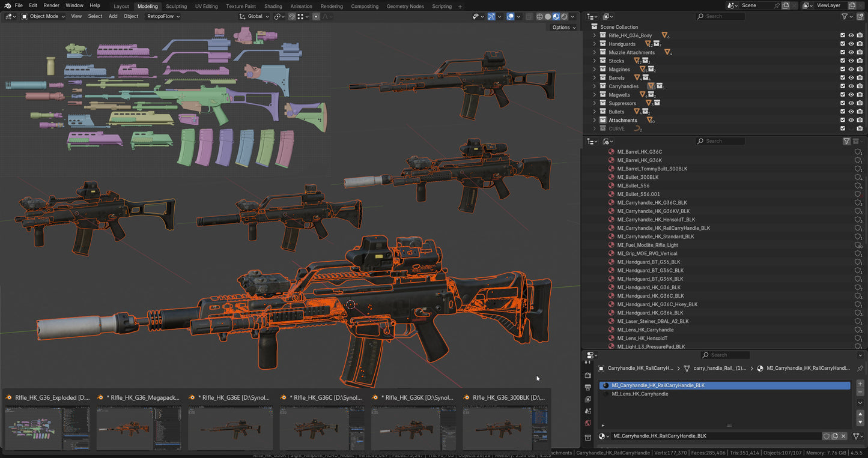Click the Outliner filter funnel icon
Image resolution: width=868 pixels, height=458 pixels.
[845, 16]
